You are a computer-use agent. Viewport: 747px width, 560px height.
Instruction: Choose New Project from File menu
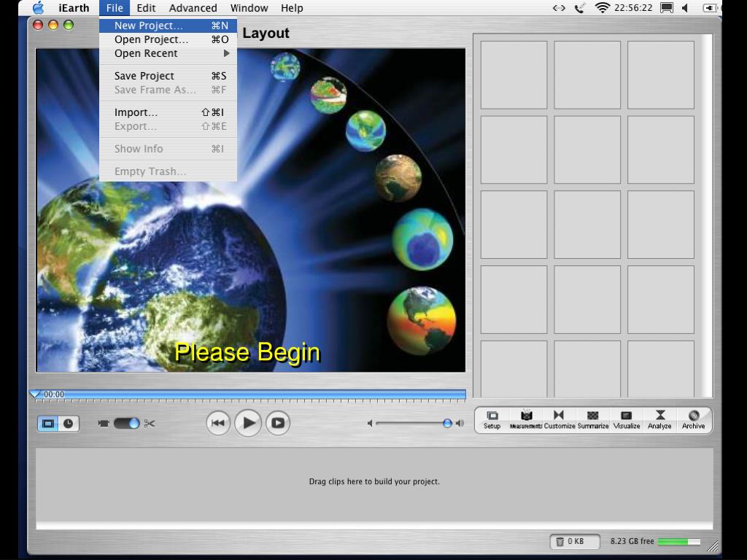click(149, 26)
